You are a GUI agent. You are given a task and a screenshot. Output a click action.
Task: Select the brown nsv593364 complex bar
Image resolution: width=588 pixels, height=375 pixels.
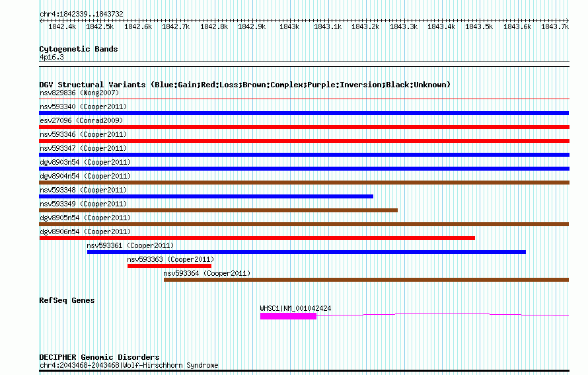[x=367, y=280]
